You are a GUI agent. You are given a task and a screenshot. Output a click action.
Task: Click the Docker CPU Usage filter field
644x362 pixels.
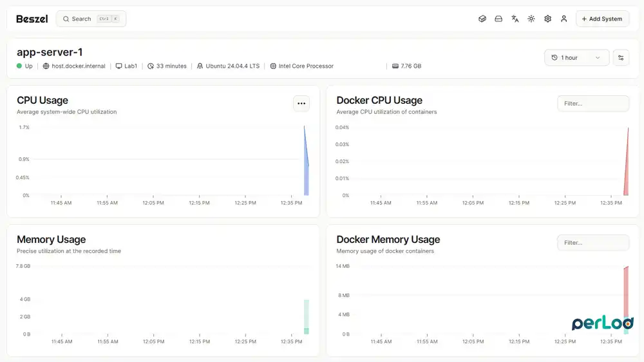(593, 104)
